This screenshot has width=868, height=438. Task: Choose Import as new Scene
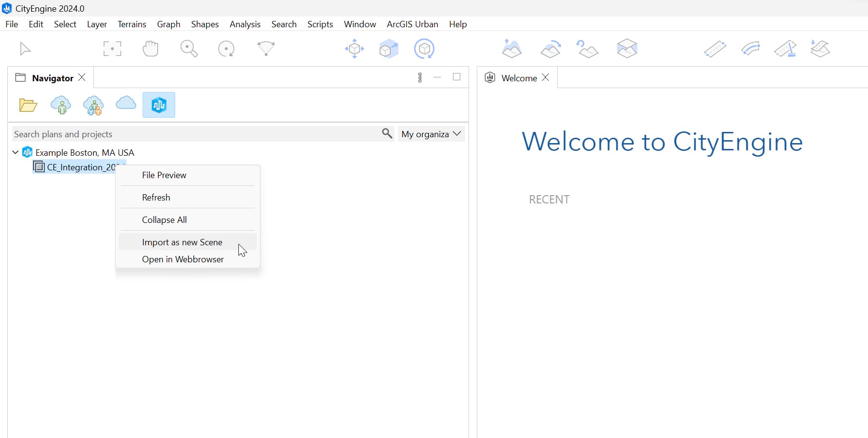188,242
